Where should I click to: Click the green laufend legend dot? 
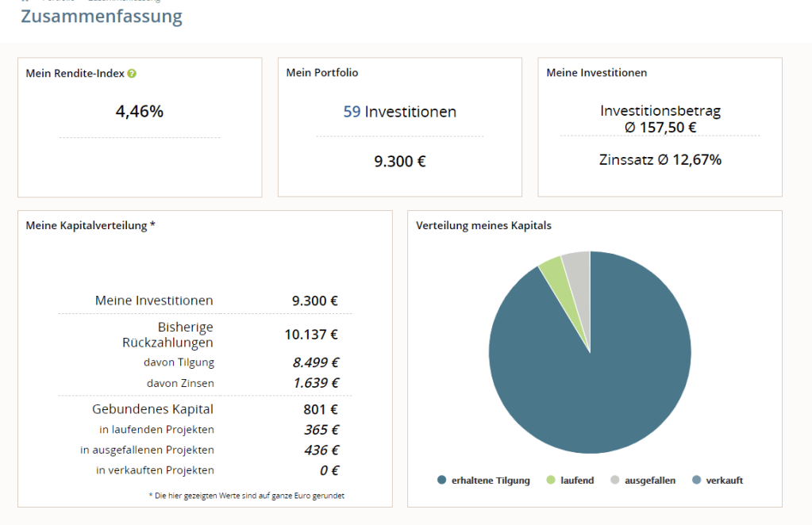coord(550,480)
